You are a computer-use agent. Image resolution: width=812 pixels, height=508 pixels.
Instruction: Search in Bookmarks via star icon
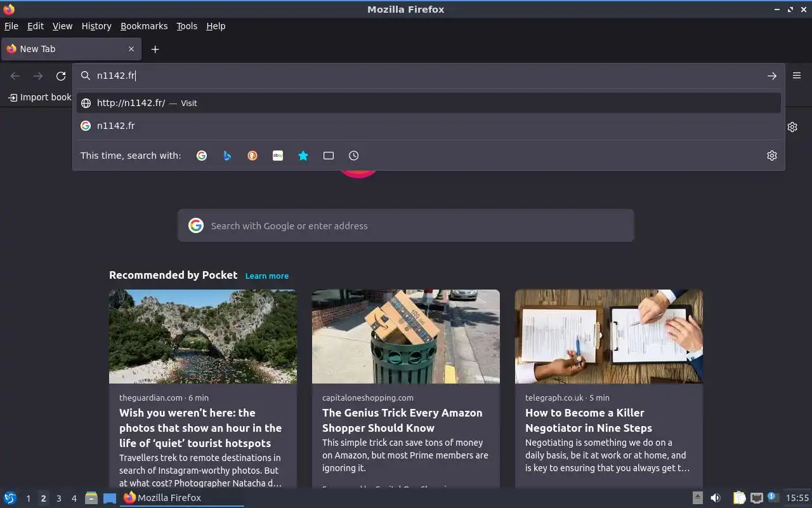click(x=303, y=156)
